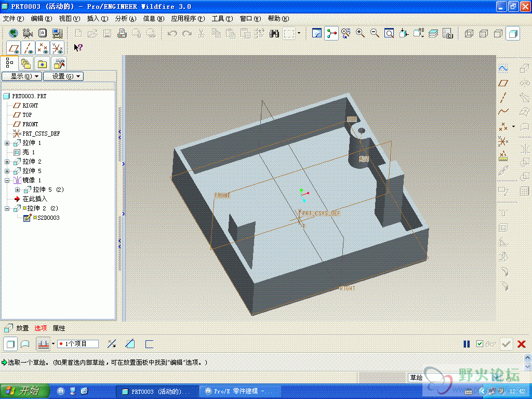Viewport: 532px width, 399px height.
Task: Expand the 拉伸 1 tree node
Action: point(7,143)
